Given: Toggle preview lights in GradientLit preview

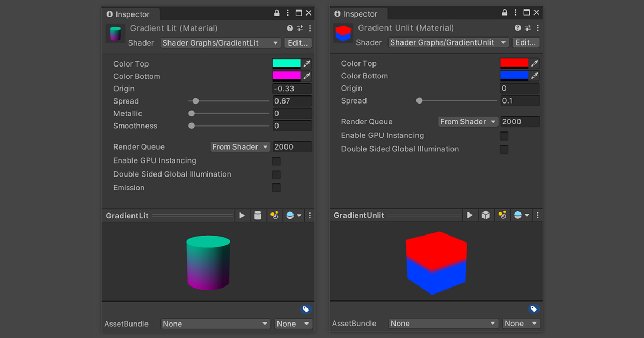Looking at the screenshot, I should [274, 215].
